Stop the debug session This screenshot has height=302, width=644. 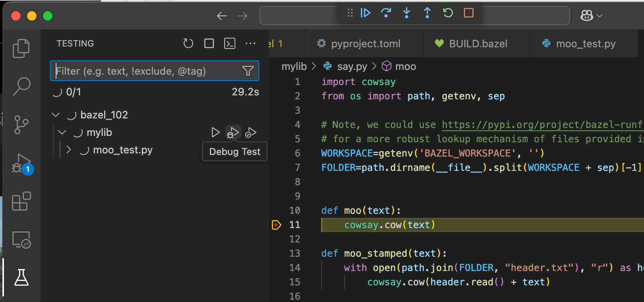(469, 13)
